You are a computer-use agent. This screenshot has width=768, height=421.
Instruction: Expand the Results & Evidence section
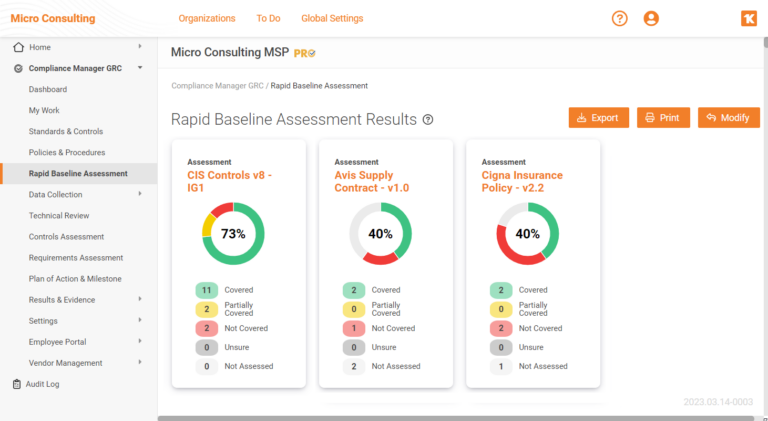pos(140,299)
